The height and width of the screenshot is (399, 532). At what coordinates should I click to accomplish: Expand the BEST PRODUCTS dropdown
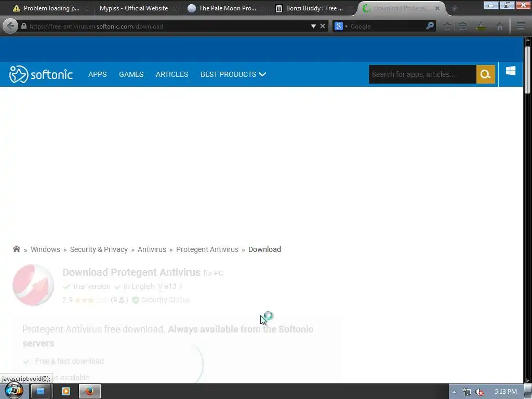[x=233, y=74]
